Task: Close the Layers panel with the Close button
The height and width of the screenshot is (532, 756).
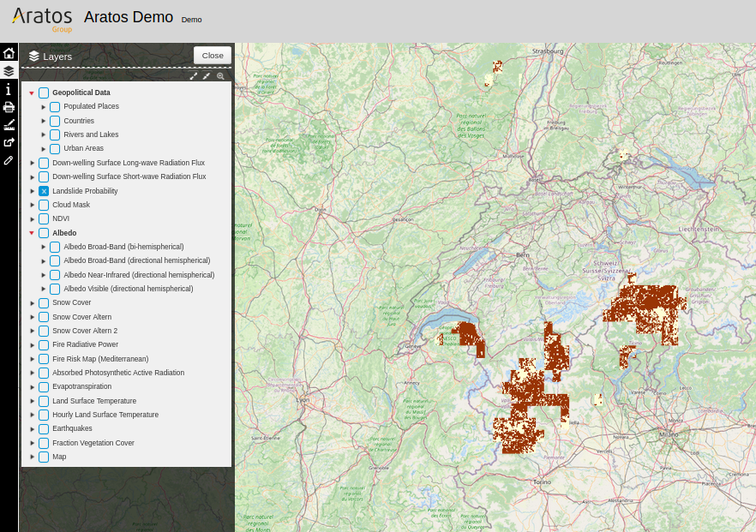Action: click(x=213, y=55)
